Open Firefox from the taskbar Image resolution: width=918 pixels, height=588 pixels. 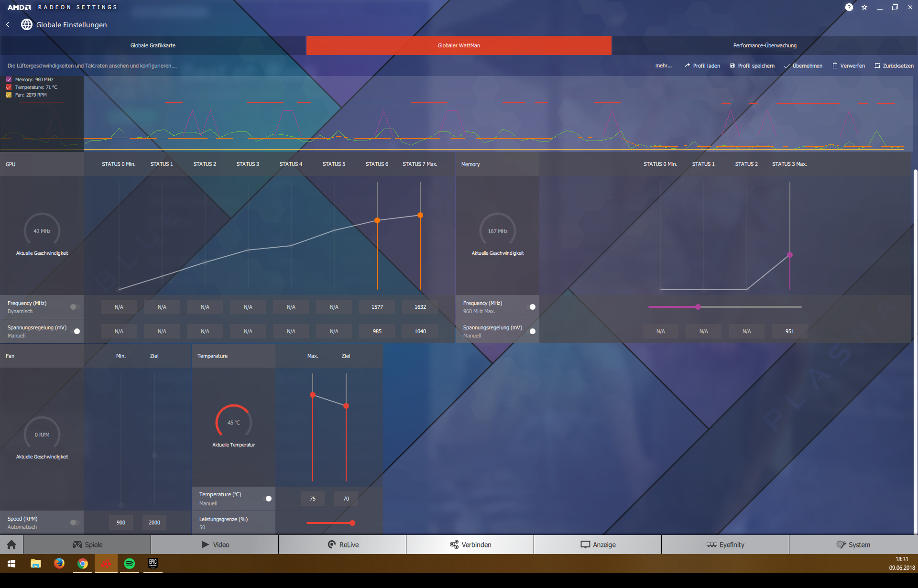pyautogui.click(x=59, y=564)
